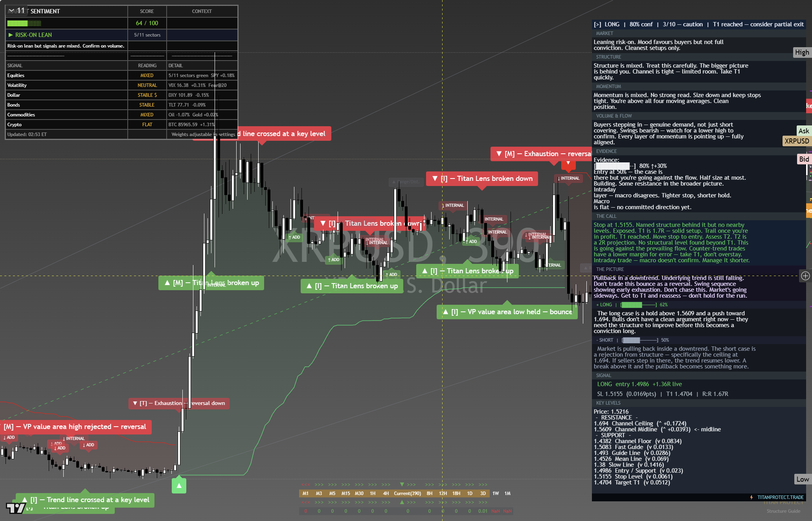Screen dimensions: 812x521
Task: Click the '[M] — Titan Lens broken up' label
Action: [x=211, y=283]
